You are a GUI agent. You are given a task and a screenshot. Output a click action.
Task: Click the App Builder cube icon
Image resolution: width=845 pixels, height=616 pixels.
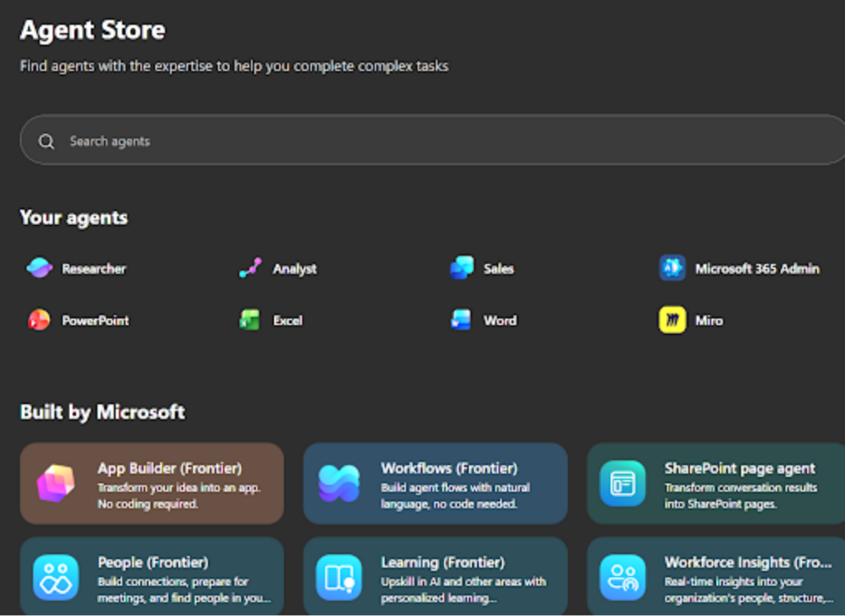click(56, 483)
